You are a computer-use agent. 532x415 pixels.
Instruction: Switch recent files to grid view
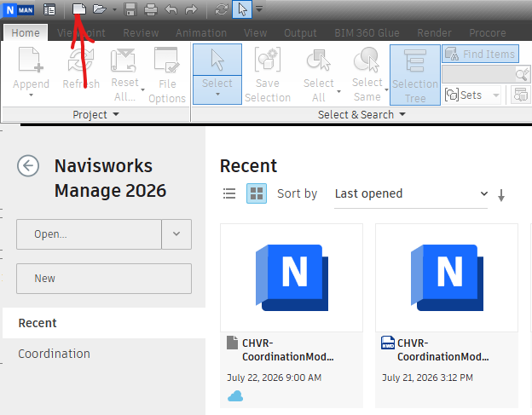coord(257,193)
